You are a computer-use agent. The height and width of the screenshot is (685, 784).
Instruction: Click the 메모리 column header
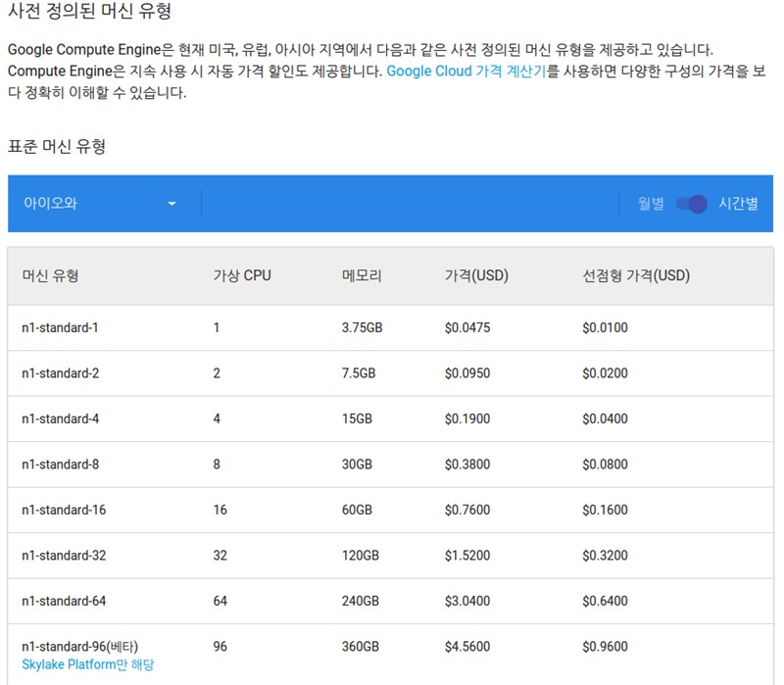[x=362, y=275]
